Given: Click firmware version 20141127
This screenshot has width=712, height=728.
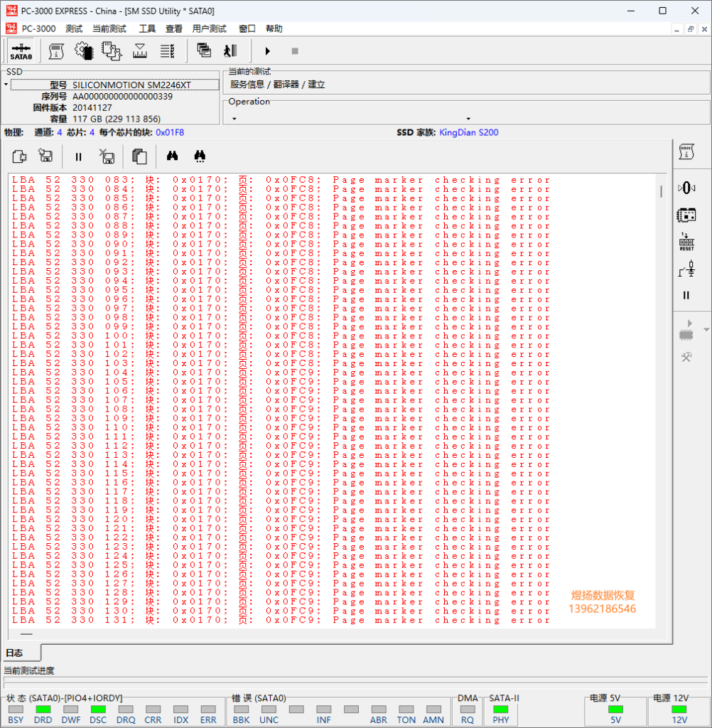Looking at the screenshot, I should pyautogui.click(x=92, y=108).
